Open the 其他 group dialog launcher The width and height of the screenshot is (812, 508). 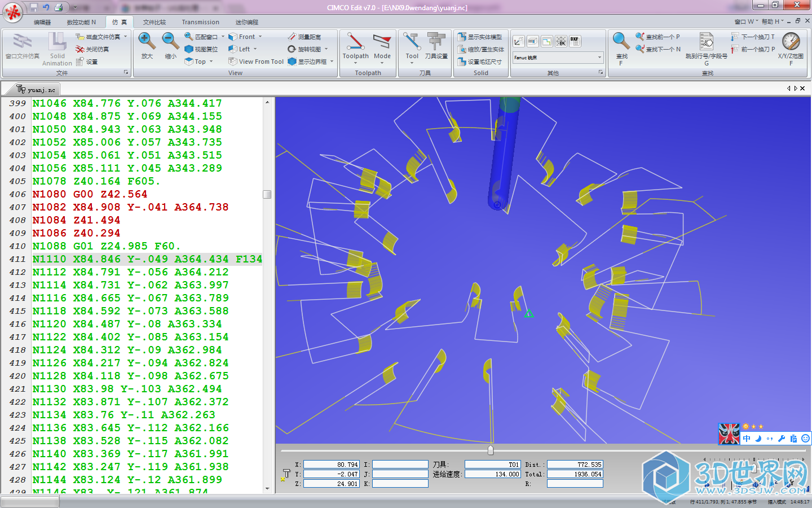tap(601, 72)
